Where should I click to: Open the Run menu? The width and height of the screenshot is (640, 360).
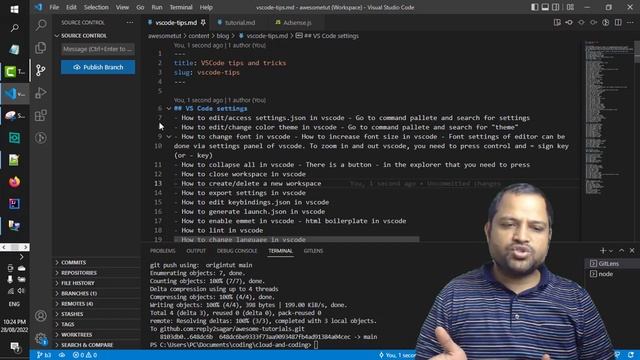[157, 7]
